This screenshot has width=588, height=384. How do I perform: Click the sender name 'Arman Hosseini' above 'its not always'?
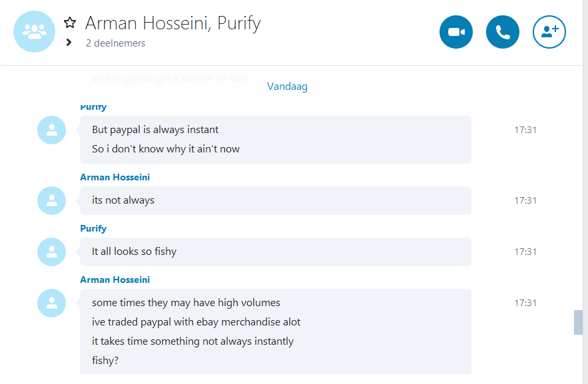point(115,177)
